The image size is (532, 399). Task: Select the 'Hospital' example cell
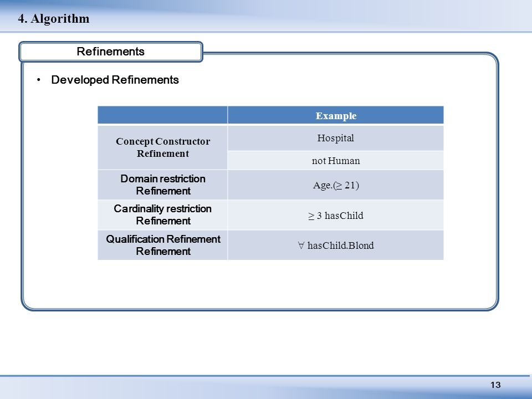click(x=336, y=138)
